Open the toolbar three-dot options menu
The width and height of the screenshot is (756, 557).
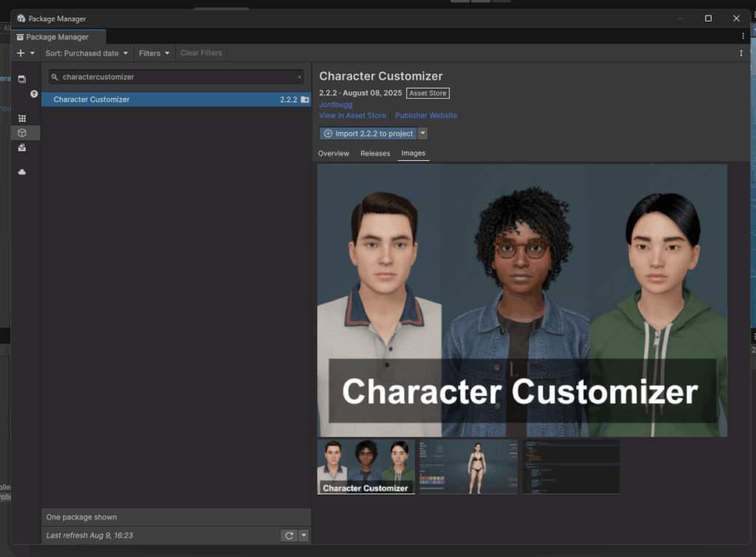pyautogui.click(x=741, y=53)
